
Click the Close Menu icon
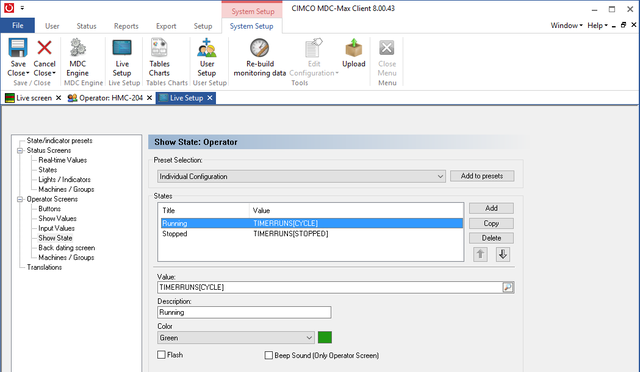(387, 48)
